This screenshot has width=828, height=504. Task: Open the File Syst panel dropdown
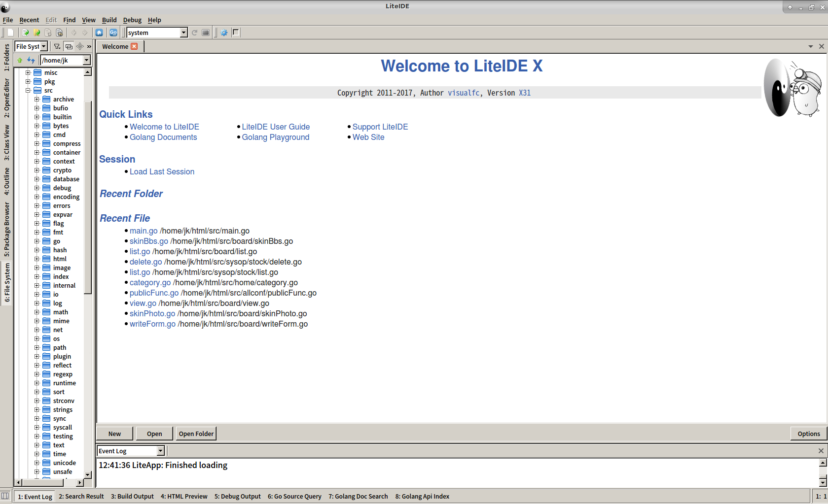coord(43,46)
